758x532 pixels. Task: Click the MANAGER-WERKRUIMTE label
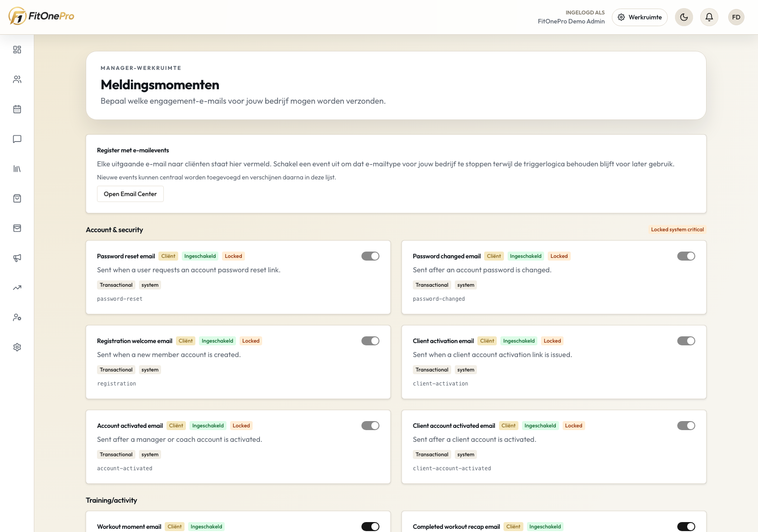pos(141,68)
